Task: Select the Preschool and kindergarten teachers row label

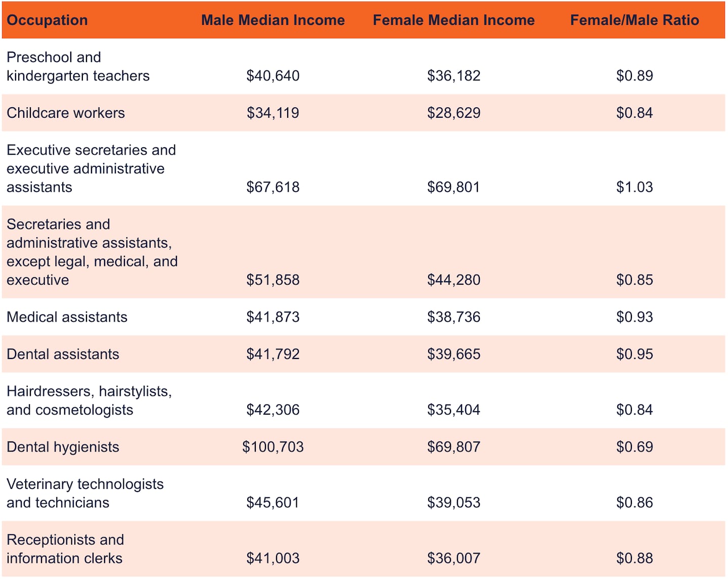Action: coord(78,66)
